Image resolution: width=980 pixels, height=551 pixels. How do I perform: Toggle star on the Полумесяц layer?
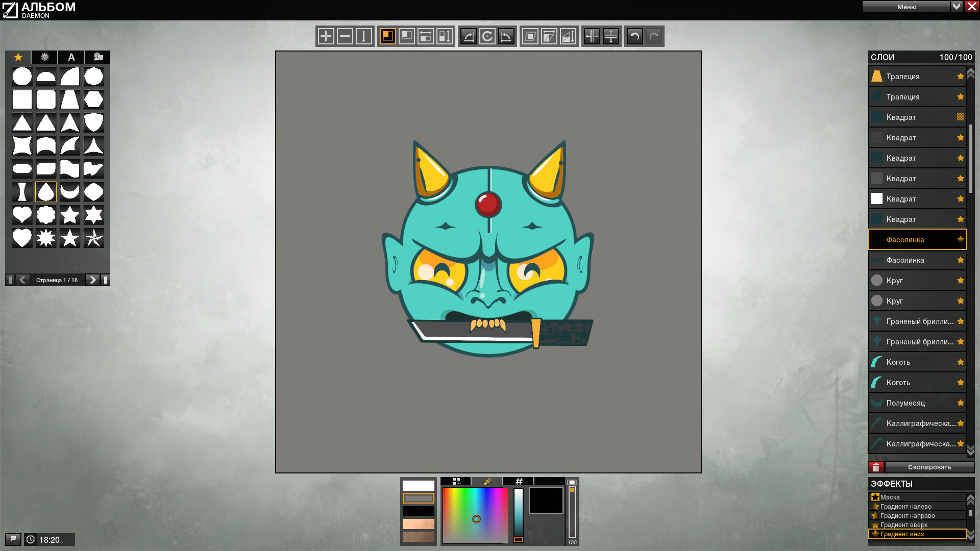pyautogui.click(x=961, y=403)
